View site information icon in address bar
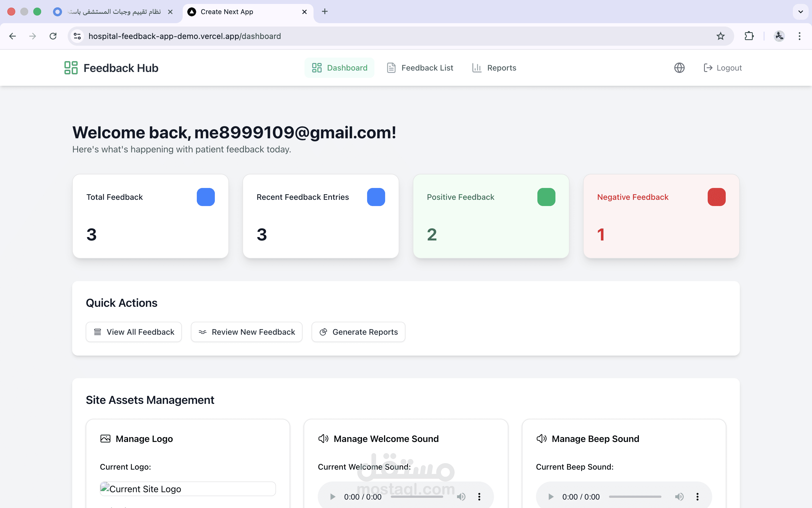The width and height of the screenshot is (812, 508). click(78, 36)
